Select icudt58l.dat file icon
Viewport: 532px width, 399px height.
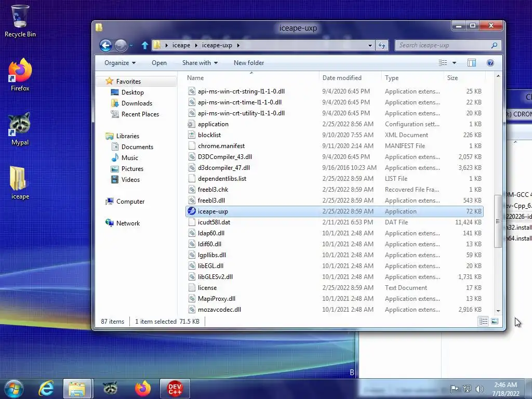pyautogui.click(x=192, y=222)
